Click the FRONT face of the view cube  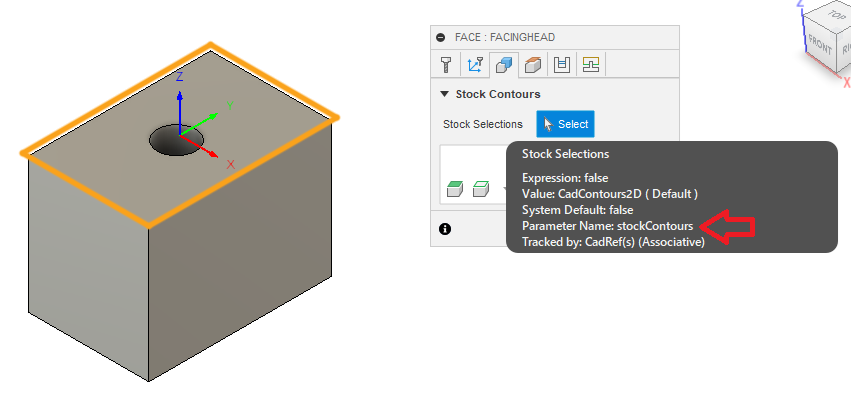coord(820,46)
